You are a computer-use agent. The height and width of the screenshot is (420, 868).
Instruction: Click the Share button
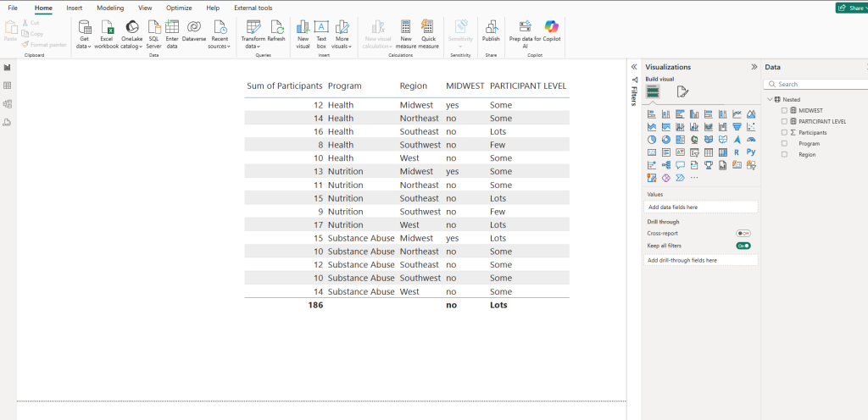(x=851, y=8)
